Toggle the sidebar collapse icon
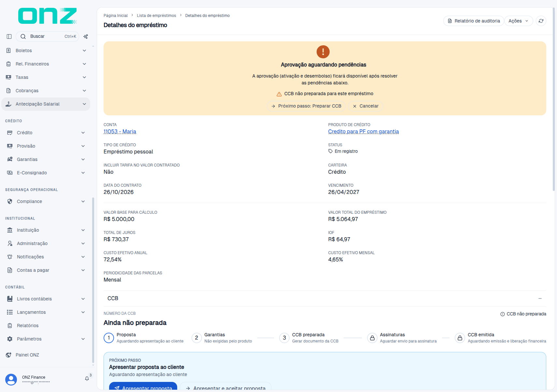This screenshot has width=557, height=392. pyautogui.click(x=9, y=36)
